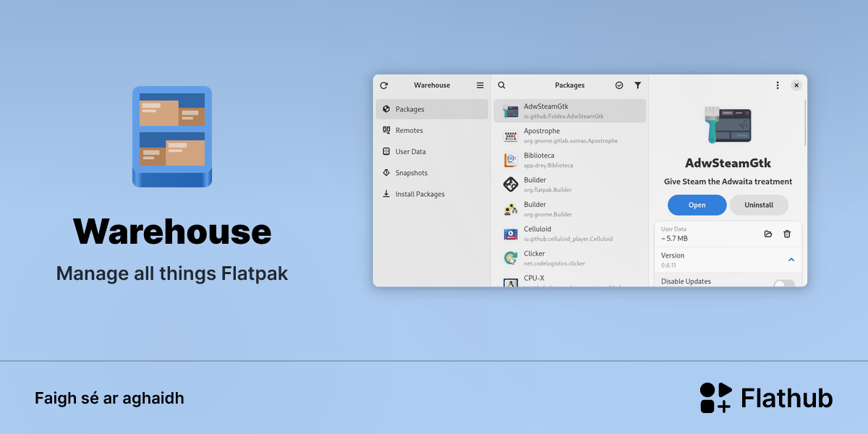Click the large Warehouse app icon

click(172, 137)
